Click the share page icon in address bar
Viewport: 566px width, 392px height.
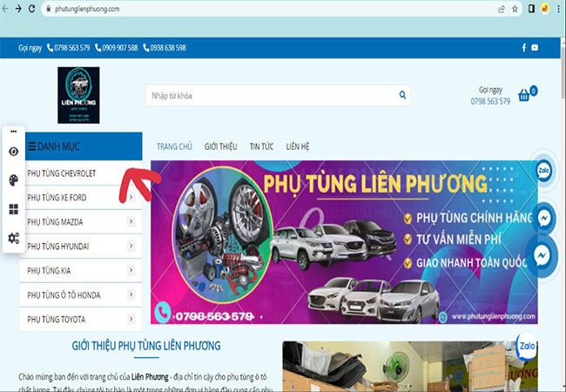tap(502, 9)
